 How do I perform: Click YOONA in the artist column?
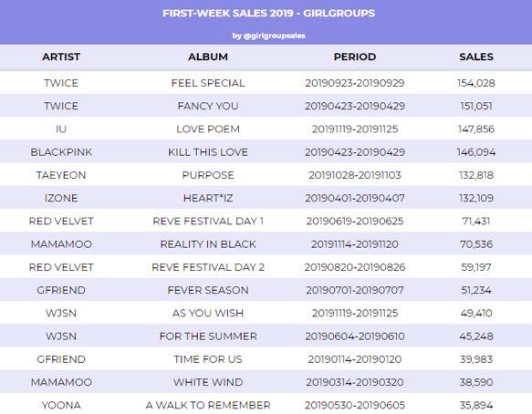61,405
